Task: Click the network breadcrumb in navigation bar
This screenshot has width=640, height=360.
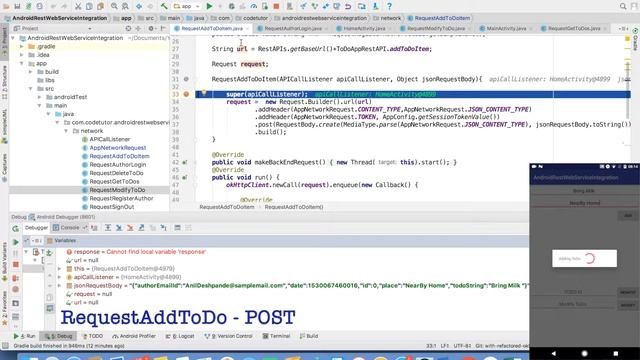Action: click(388, 18)
